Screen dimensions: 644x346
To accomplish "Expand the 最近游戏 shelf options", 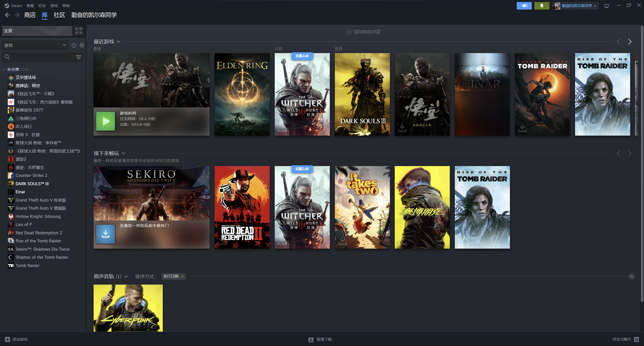I will [118, 42].
